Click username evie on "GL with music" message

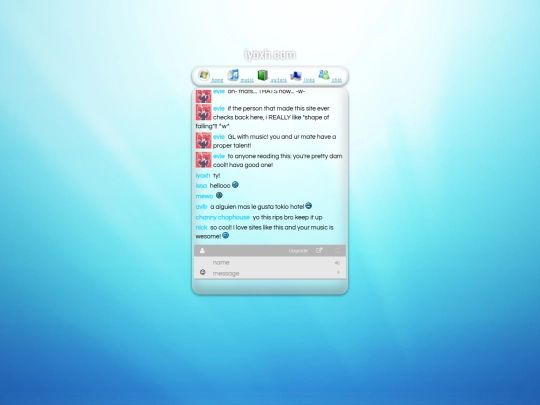click(219, 137)
